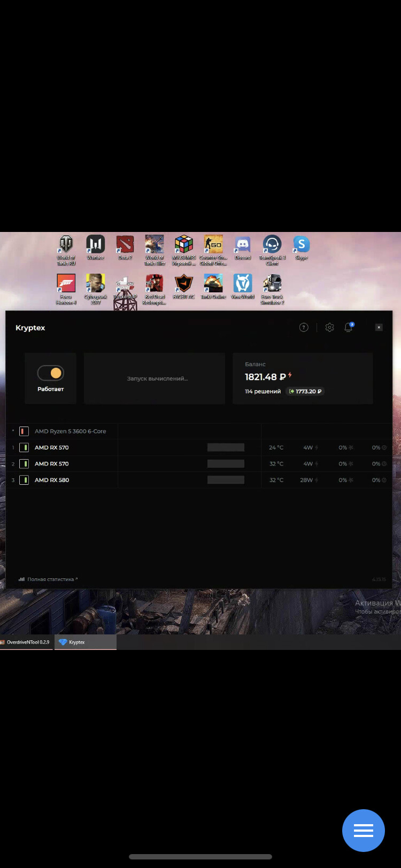Viewport: 401px width, 868px height.
Task: Click the Kryptex window title
Action: (x=30, y=328)
